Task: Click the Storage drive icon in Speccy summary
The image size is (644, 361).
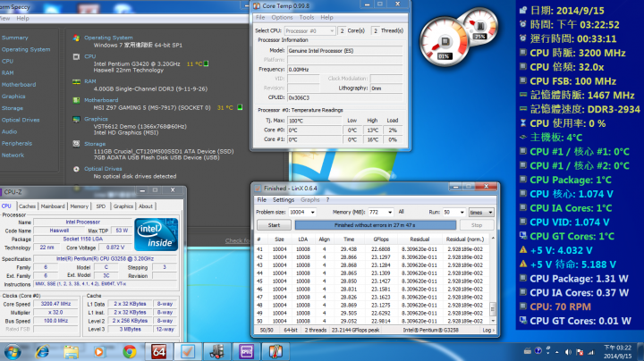Action: pos(76,144)
